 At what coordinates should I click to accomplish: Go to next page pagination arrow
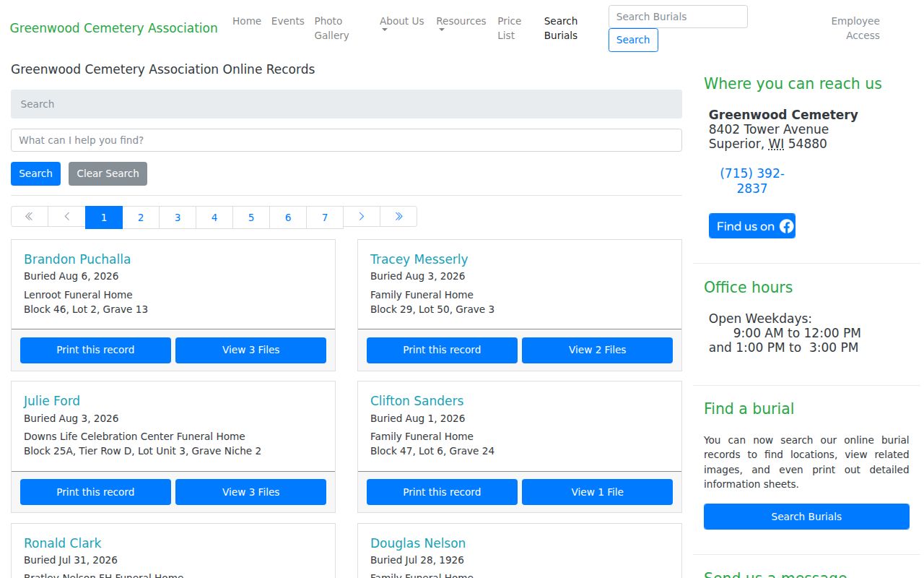click(x=362, y=217)
